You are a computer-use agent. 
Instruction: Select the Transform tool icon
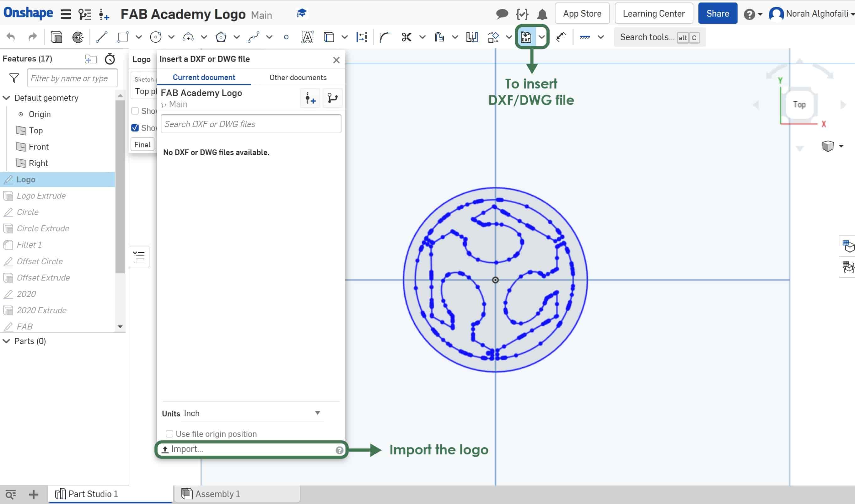tap(493, 37)
